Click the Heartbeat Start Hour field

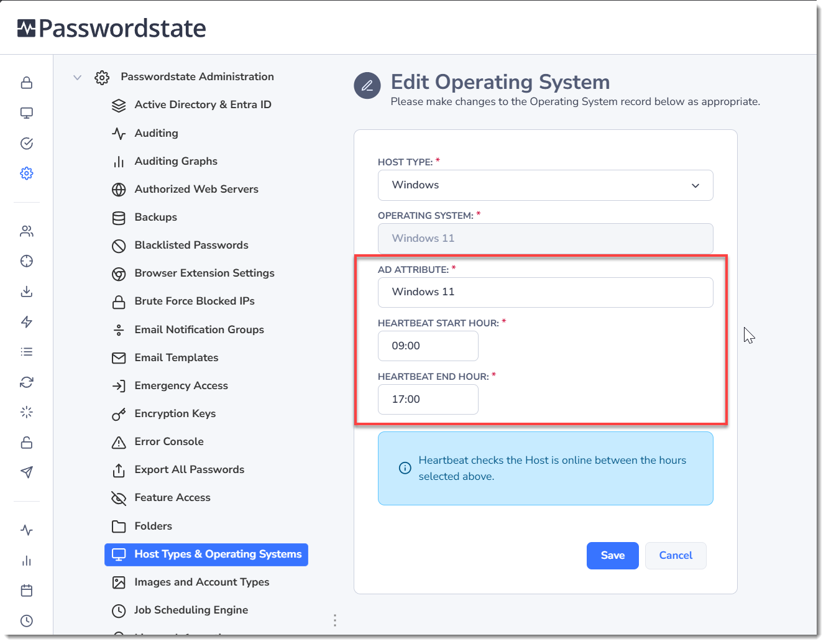[428, 346]
